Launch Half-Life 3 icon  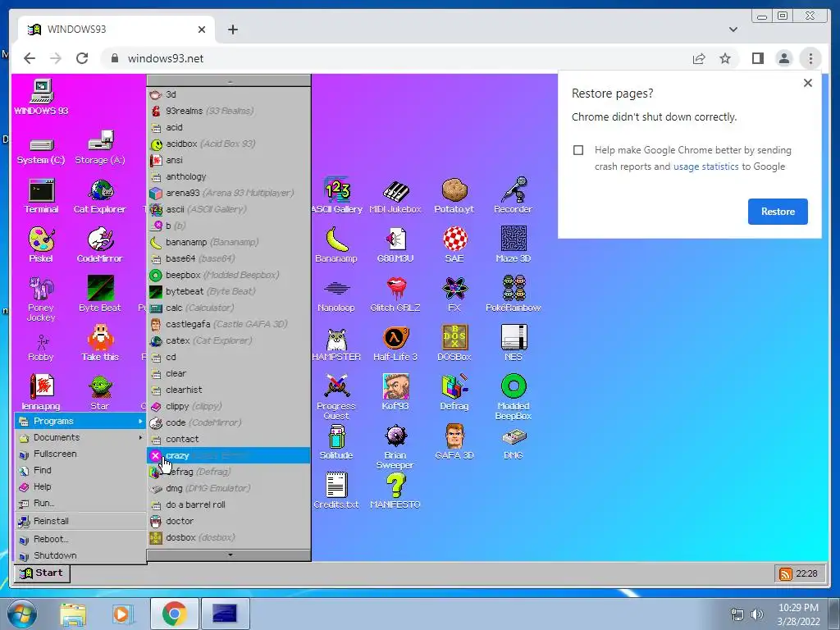395,344
